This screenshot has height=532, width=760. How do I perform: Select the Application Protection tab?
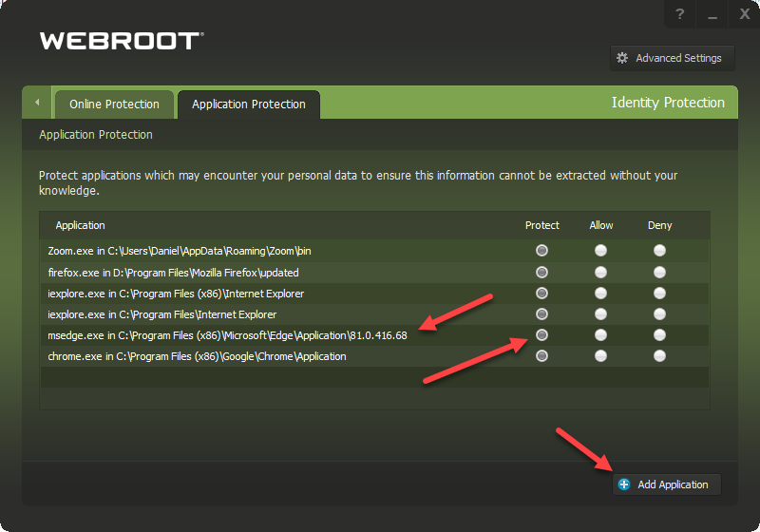pyautogui.click(x=249, y=104)
